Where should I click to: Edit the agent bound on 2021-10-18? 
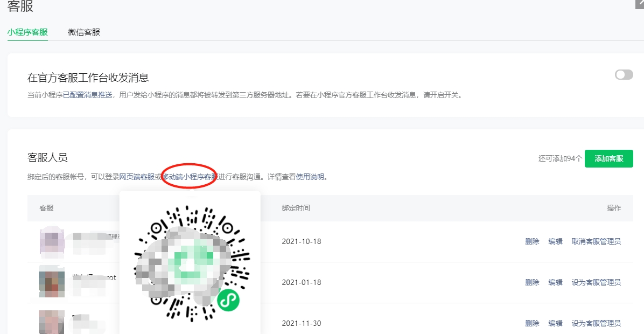(555, 241)
